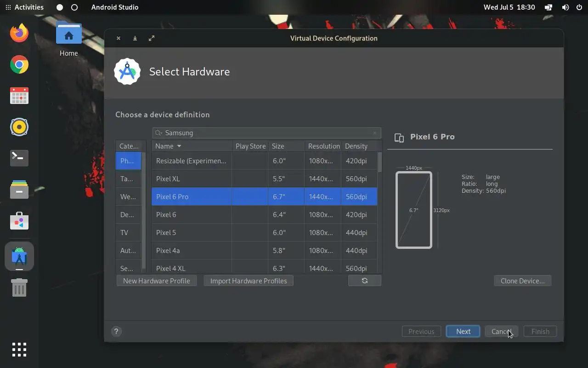Click the search field containing Samsung

[266, 133]
